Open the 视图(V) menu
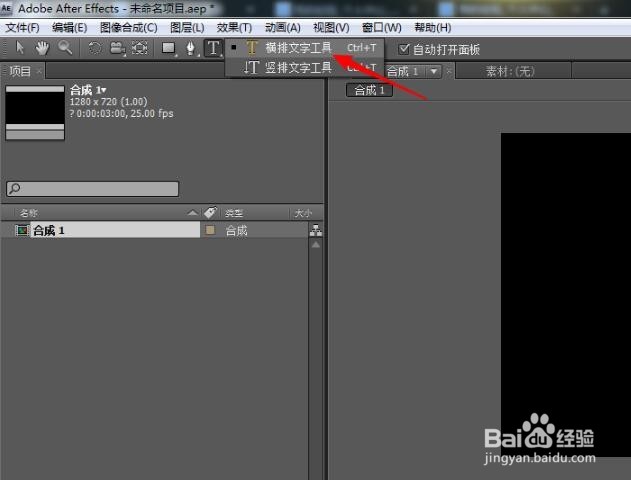The image size is (631, 480). [x=331, y=27]
